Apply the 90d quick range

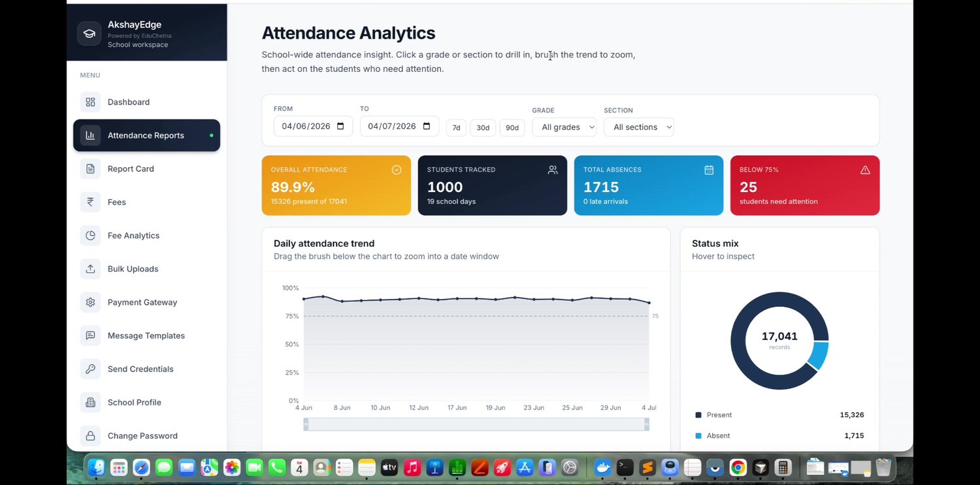point(512,127)
